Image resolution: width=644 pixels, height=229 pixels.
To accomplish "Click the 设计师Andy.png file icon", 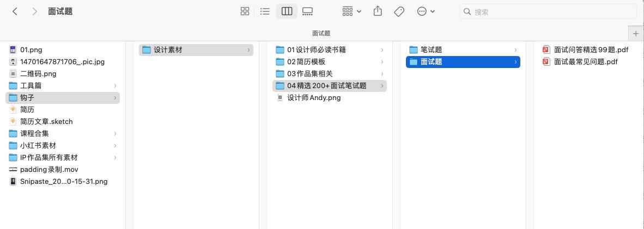I will [280, 98].
